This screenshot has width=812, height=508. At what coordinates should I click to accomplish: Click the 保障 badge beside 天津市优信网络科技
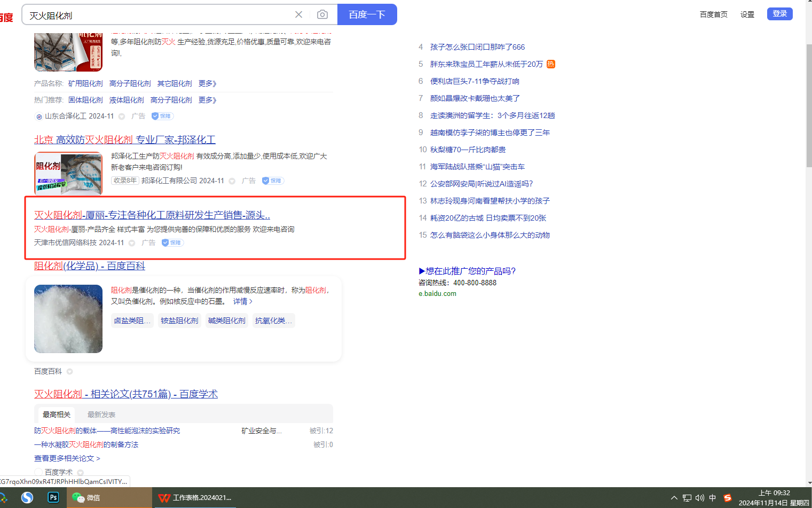[x=172, y=243]
